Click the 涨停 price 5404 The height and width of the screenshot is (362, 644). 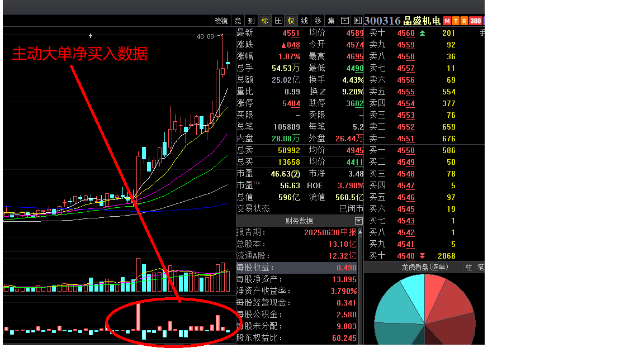291,104
